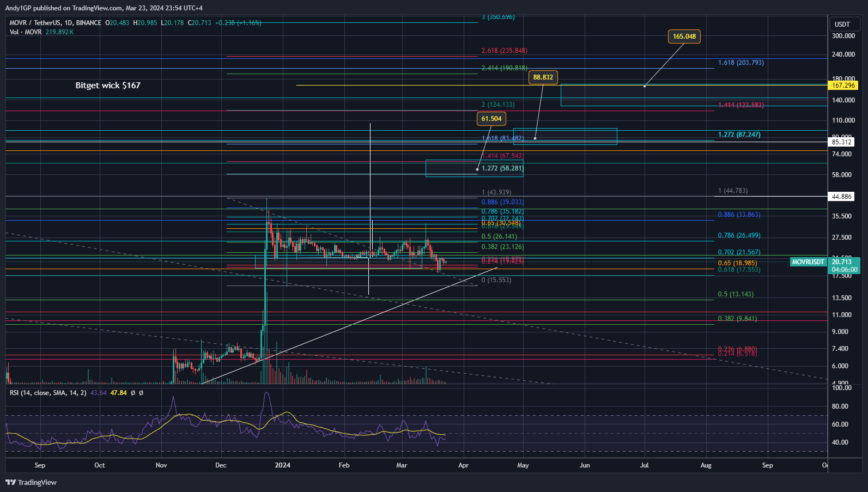
Task: Click the Apr label on time axis
Action: [x=463, y=465]
